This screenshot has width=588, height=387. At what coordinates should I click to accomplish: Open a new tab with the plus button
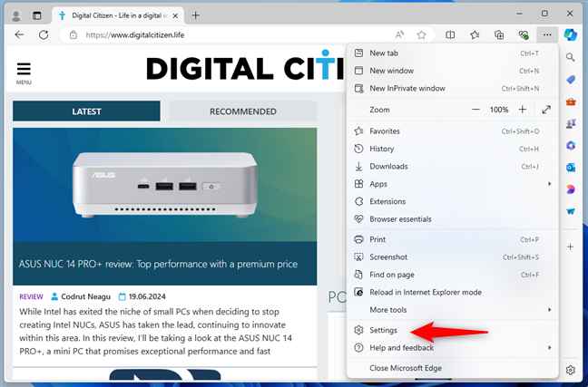click(x=195, y=15)
